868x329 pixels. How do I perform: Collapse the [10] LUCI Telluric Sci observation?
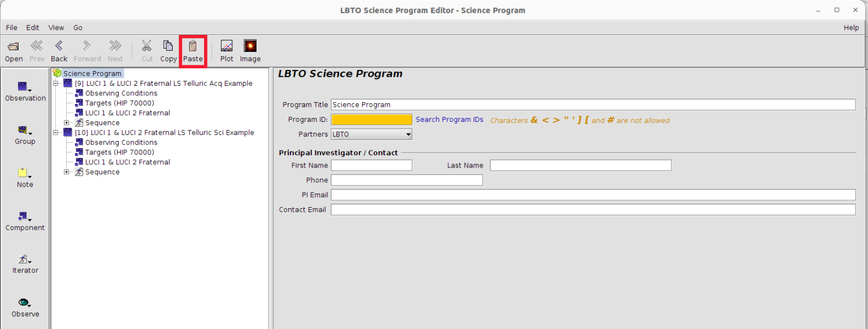(x=55, y=133)
